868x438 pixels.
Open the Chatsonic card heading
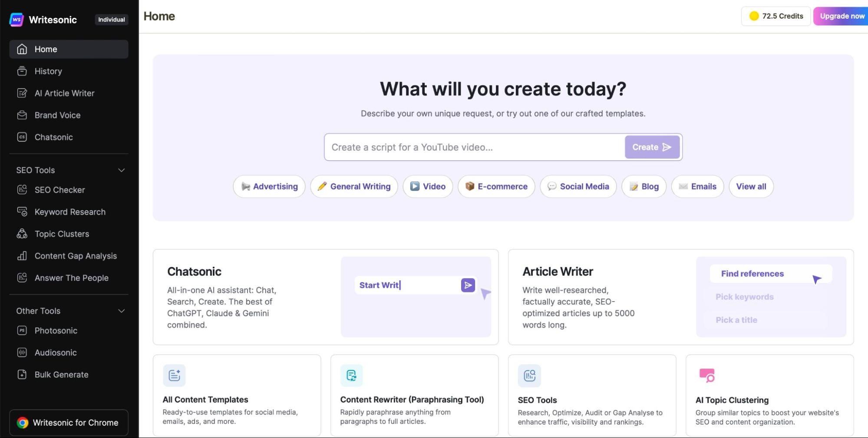click(x=194, y=272)
